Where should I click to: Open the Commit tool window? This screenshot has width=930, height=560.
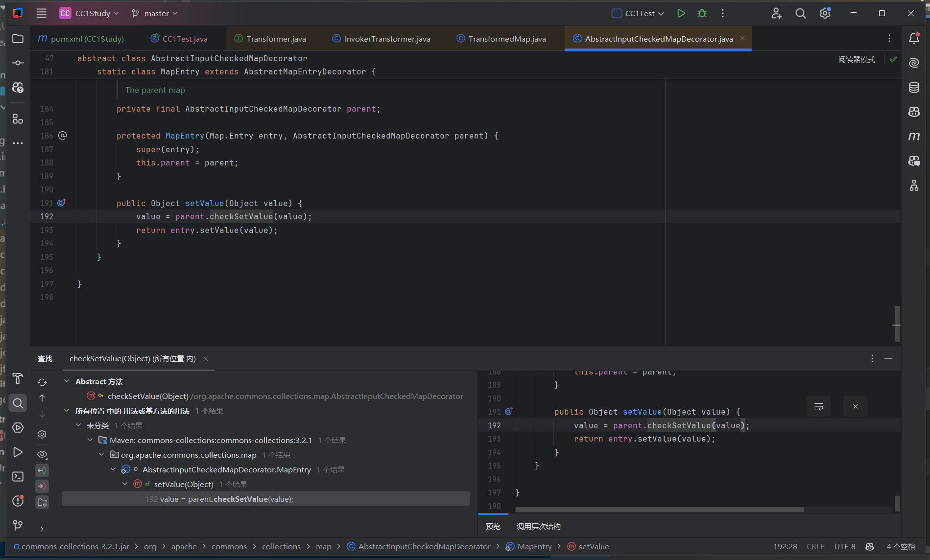[x=18, y=63]
